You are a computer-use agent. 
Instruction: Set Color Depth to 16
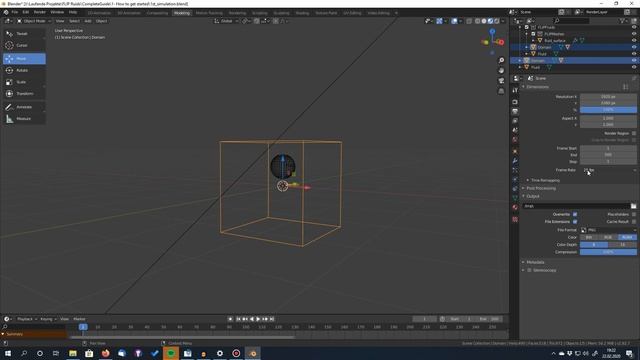(x=622, y=245)
